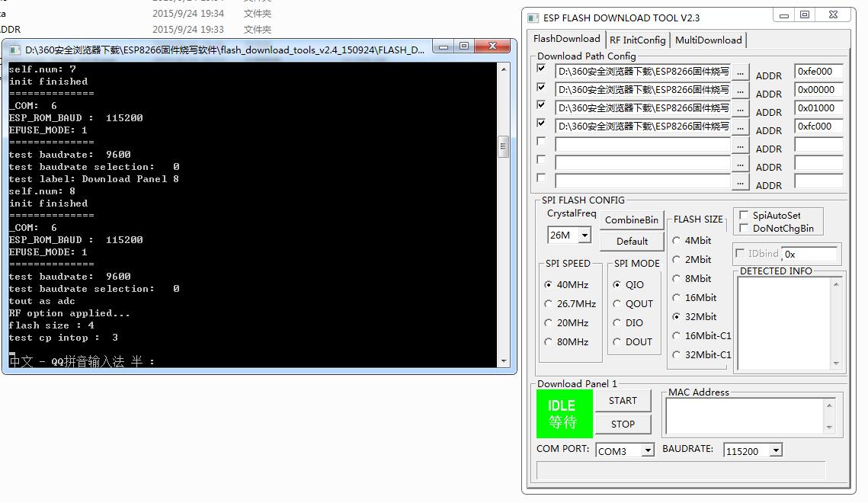This screenshot has height=503, width=868.
Task: Click the START button
Action: click(623, 400)
